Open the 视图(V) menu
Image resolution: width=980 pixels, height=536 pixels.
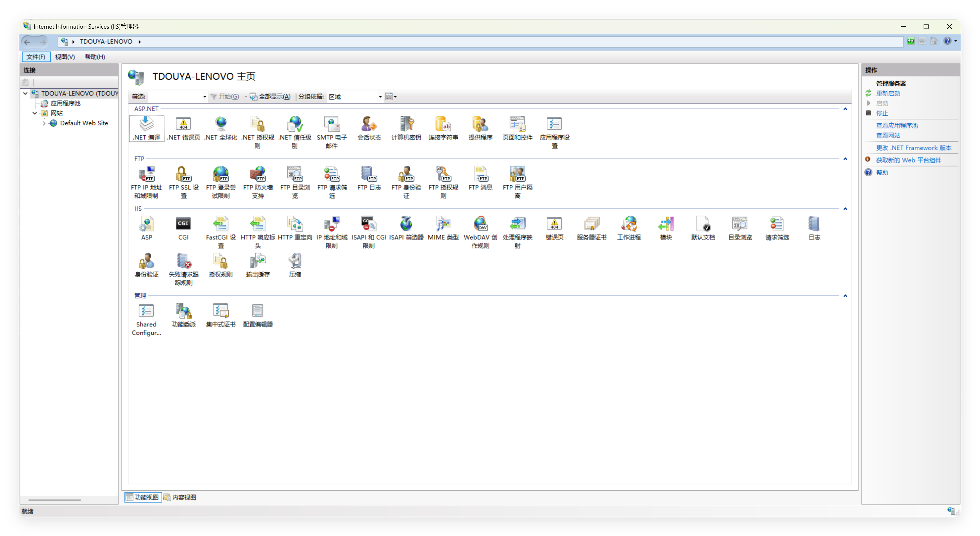tap(65, 57)
